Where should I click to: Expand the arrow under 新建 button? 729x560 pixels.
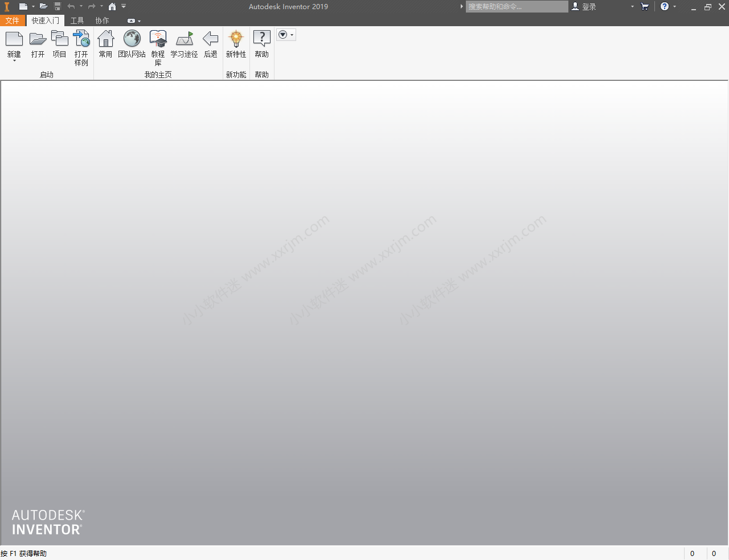(x=14, y=60)
